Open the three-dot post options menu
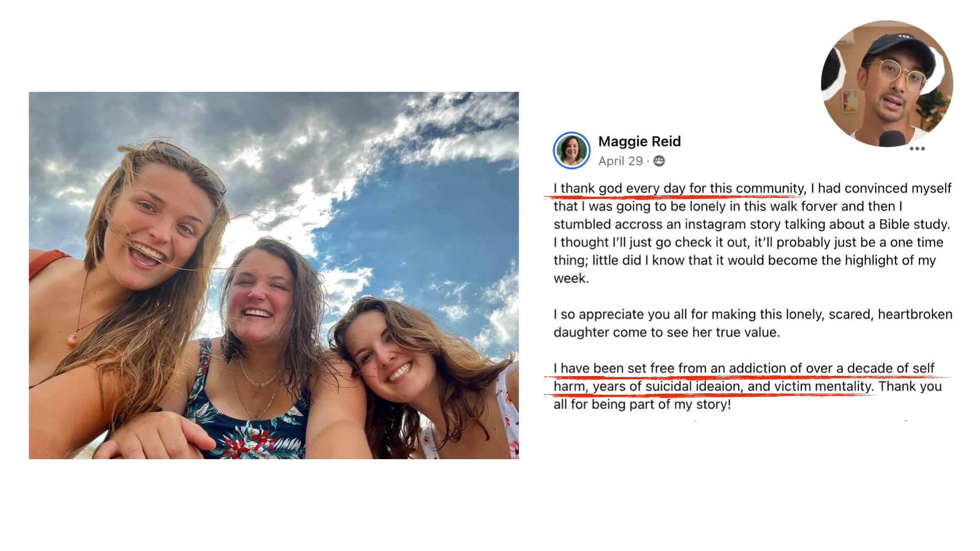 [x=917, y=148]
